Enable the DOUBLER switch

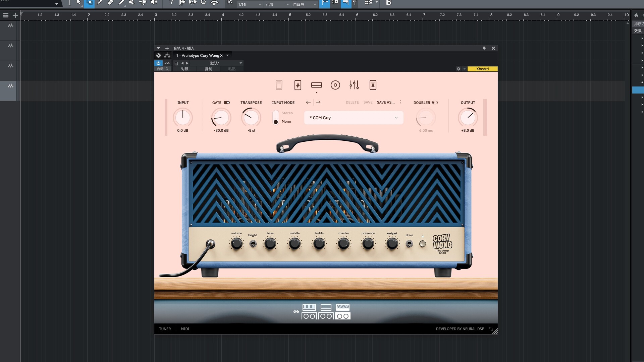(x=434, y=103)
